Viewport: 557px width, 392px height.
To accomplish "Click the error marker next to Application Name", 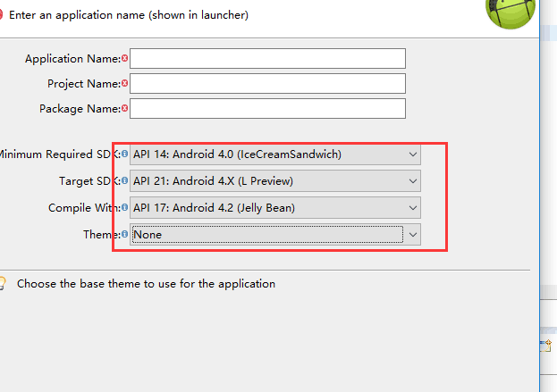I will (x=124, y=58).
